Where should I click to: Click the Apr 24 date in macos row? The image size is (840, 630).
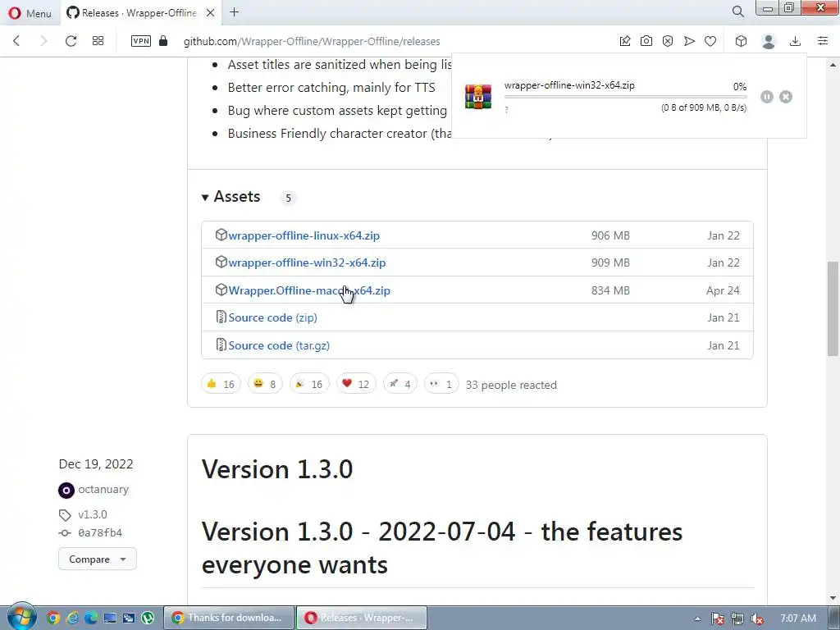point(723,291)
